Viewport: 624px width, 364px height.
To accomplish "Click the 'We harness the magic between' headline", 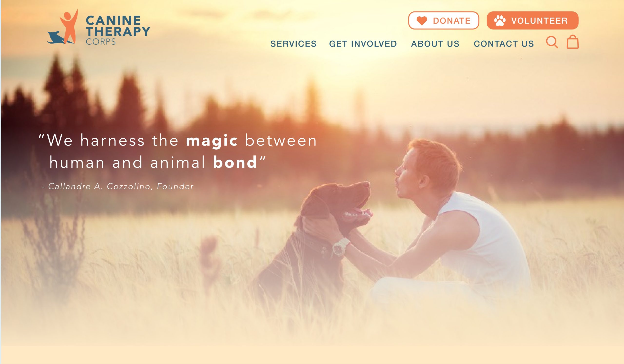I will click(177, 141).
